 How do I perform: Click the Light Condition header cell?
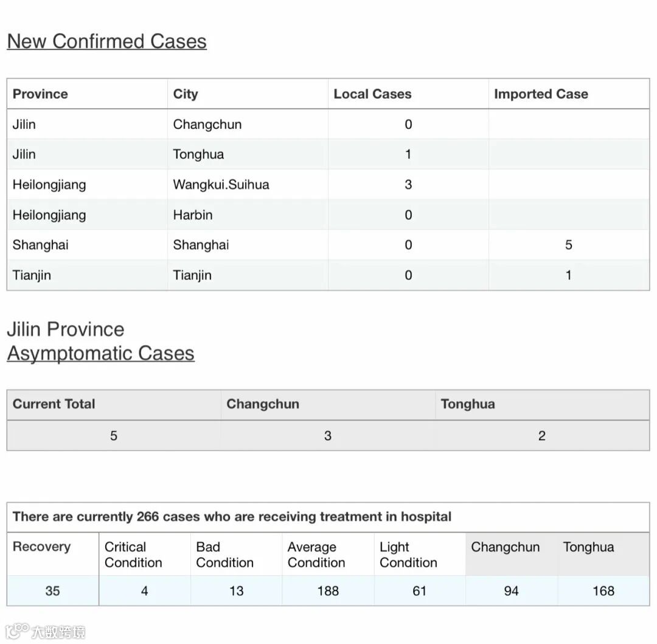coord(408,555)
